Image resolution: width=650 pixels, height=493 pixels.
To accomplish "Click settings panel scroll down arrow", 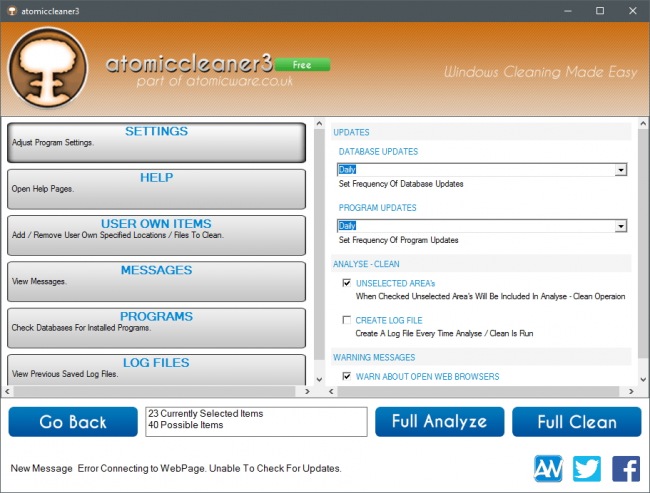I will point(643,379).
